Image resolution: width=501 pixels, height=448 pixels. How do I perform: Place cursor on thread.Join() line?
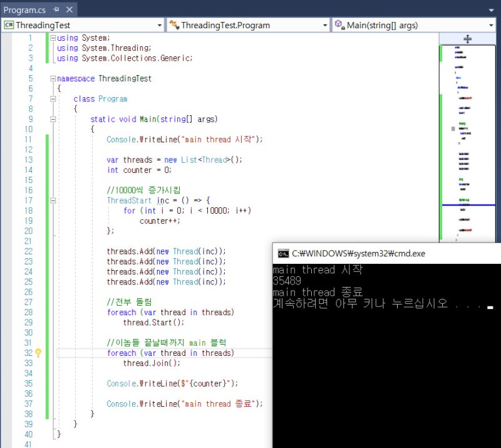point(152,363)
